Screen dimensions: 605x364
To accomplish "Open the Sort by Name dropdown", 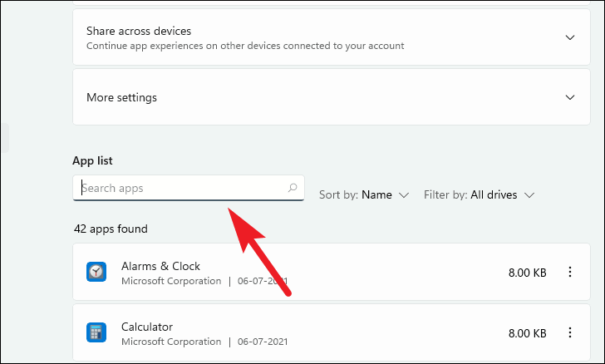I will click(365, 194).
